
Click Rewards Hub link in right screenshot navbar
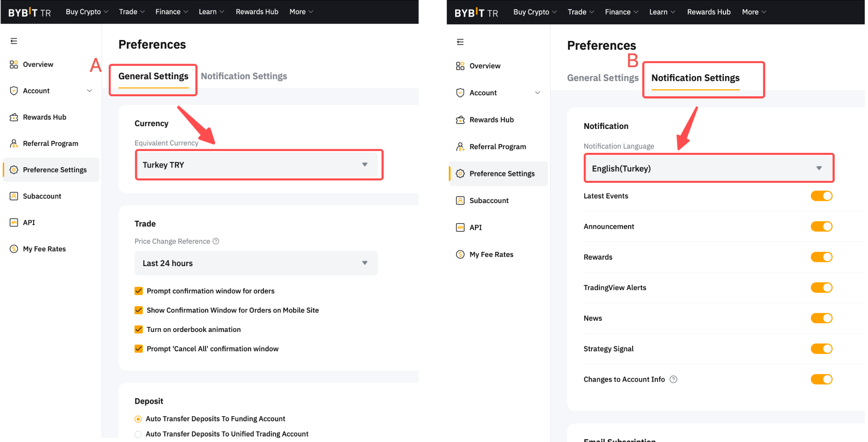(x=709, y=12)
